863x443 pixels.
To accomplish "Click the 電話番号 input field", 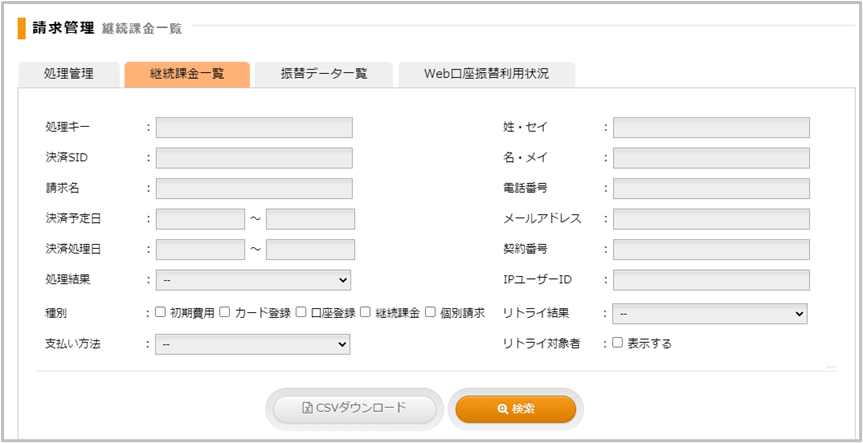I will (x=711, y=189).
